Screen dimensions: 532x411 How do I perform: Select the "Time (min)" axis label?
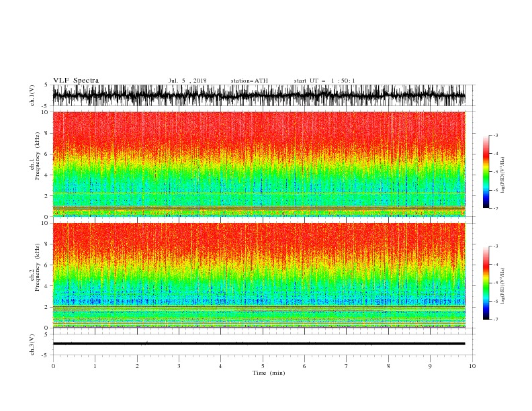269,373
